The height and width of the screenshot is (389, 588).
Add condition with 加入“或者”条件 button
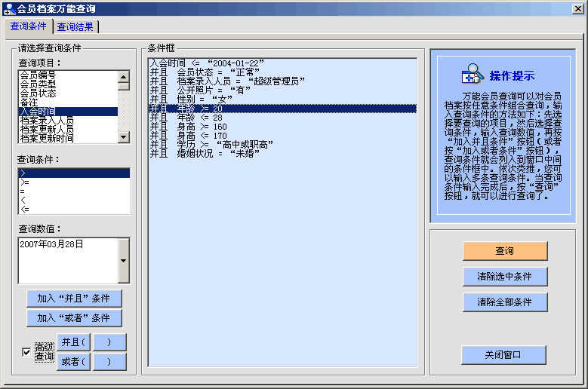point(74,317)
